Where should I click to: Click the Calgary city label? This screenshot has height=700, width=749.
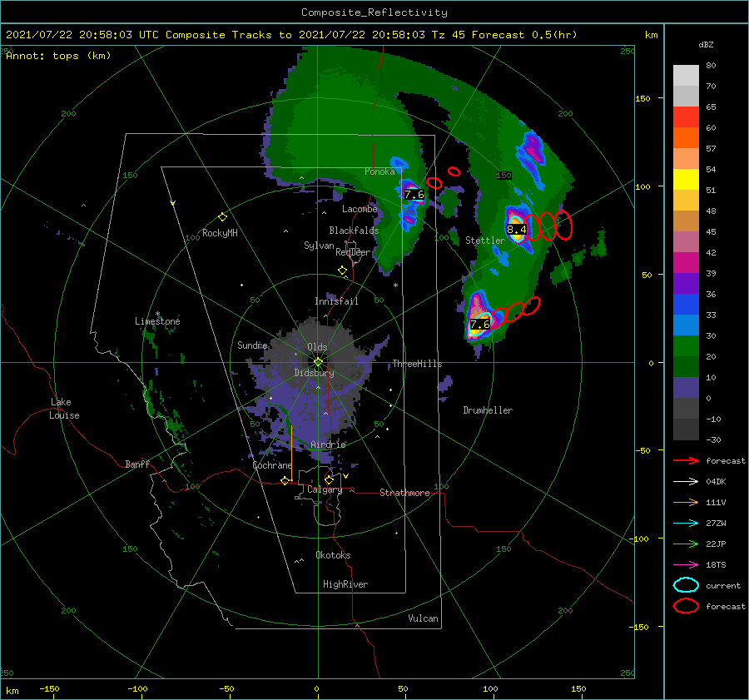pyautogui.click(x=325, y=489)
